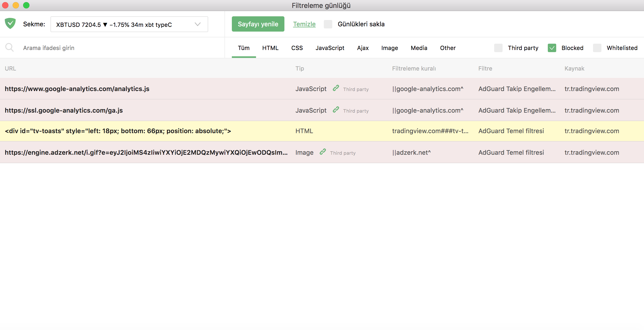Click the Tip column header
This screenshot has width=644, height=330.
coord(300,68)
